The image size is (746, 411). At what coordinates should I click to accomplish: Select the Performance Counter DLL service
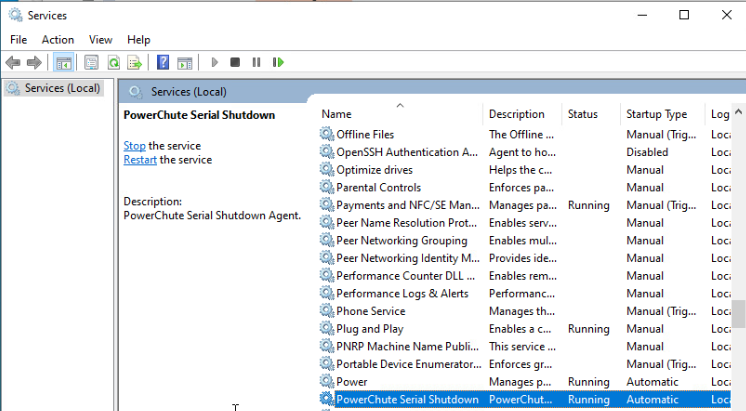tap(405, 275)
